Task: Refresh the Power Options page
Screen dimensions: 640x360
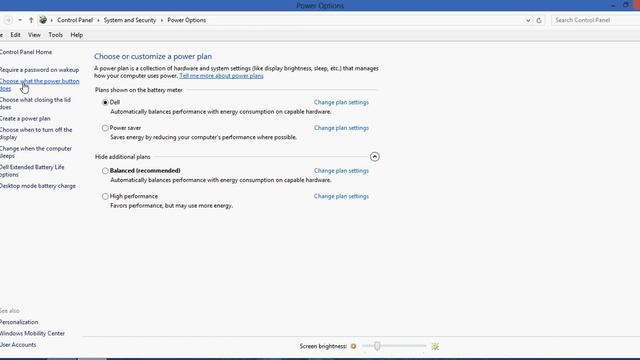Action: (x=539, y=20)
